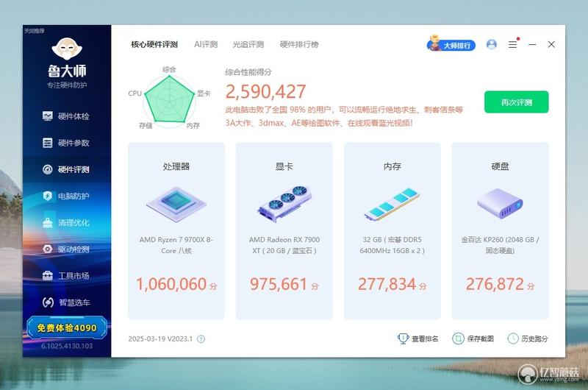
Task: Click the 处理器 CPU chip image
Action: coord(176,205)
